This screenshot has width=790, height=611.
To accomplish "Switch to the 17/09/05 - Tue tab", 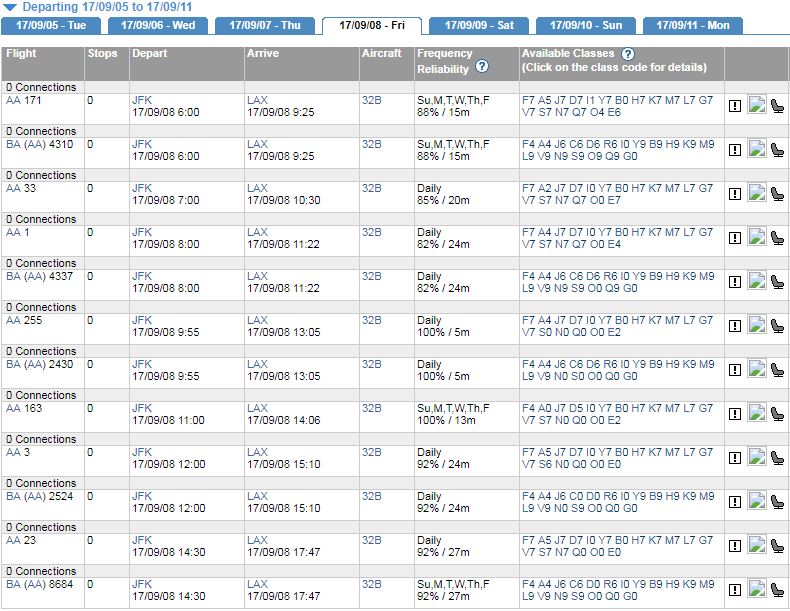I will click(50, 25).
